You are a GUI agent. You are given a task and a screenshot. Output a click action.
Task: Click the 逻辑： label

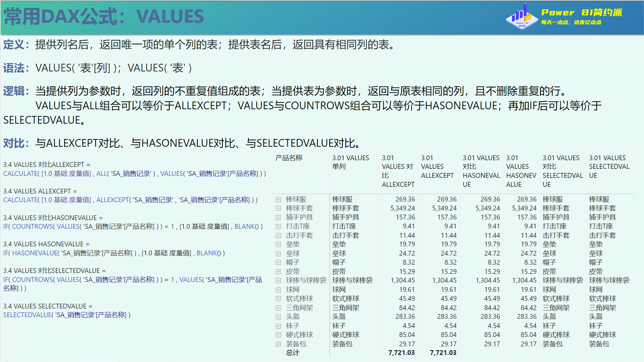tap(16, 91)
